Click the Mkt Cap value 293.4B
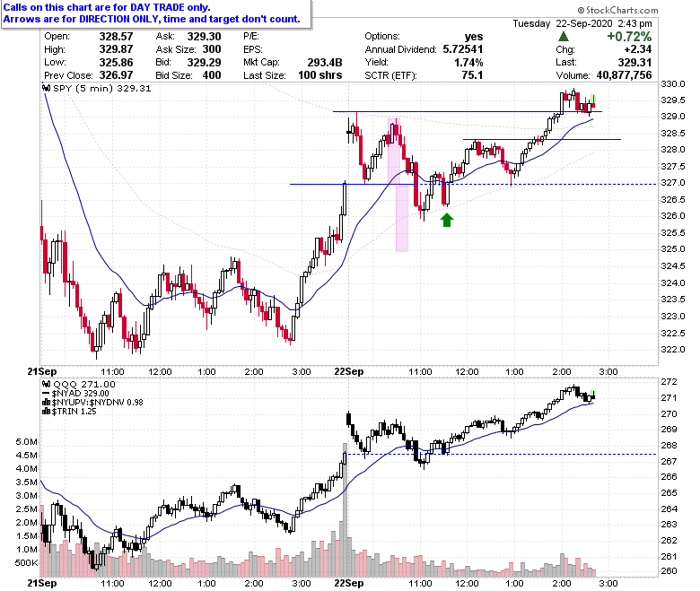Image resolution: width=700 pixels, height=591 pixels. click(325, 63)
